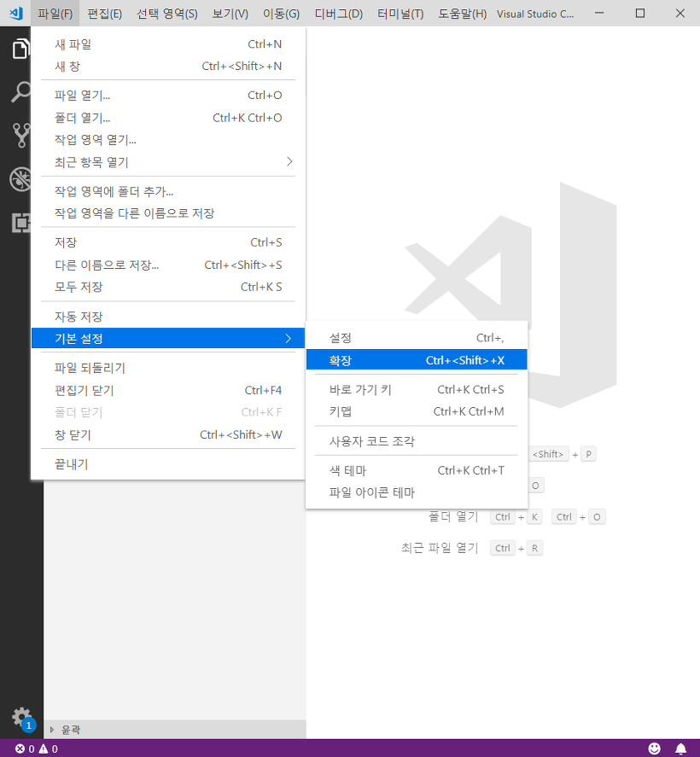Choose 작업 영역 열기... entry

[168, 139]
